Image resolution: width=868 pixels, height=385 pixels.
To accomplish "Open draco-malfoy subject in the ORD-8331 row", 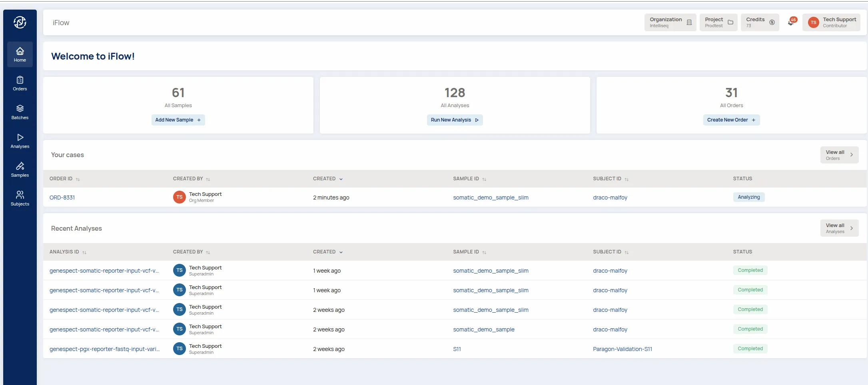I will click(x=610, y=197).
